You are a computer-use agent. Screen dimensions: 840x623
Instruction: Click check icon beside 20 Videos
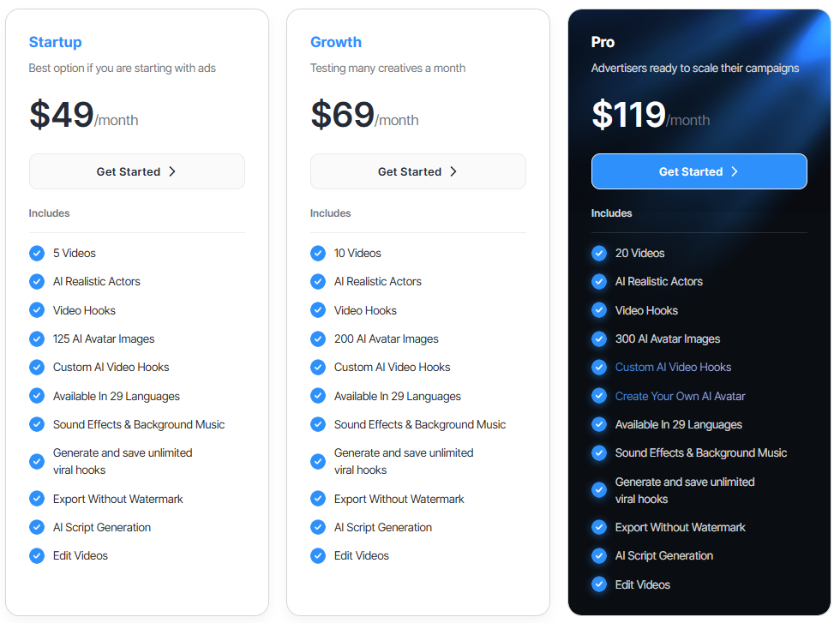click(599, 253)
